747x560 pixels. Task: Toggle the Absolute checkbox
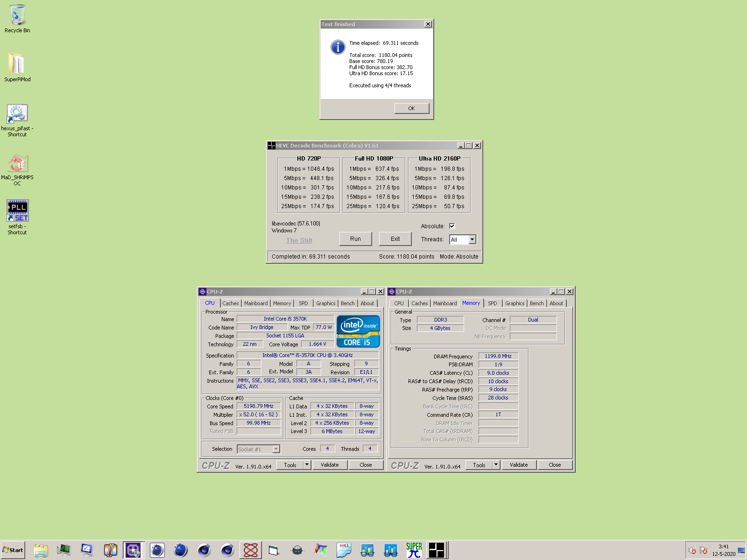tap(452, 226)
